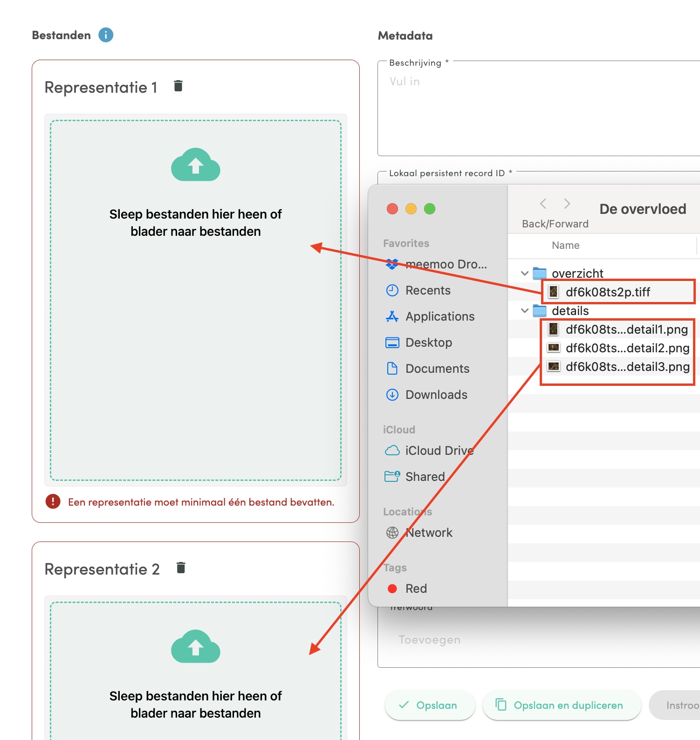The width and height of the screenshot is (700, 740).
Task: Click the Opslaan button
Action: click(430, 705)
